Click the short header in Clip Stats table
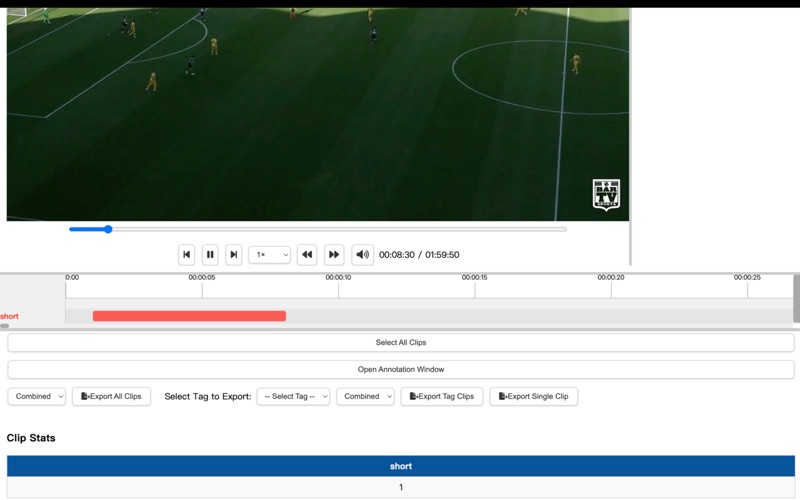This screenshot has width=800, height=500. (x=401, y=466)
